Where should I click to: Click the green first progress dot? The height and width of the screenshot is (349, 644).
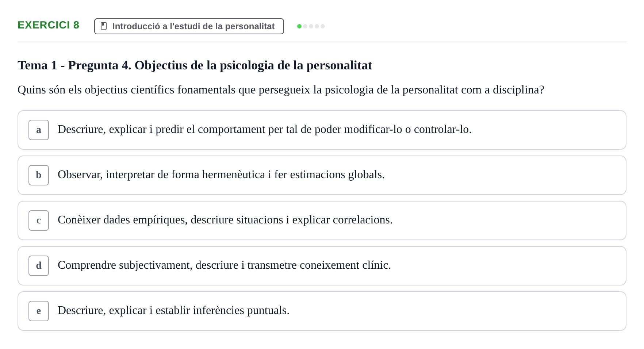[299, 26]
